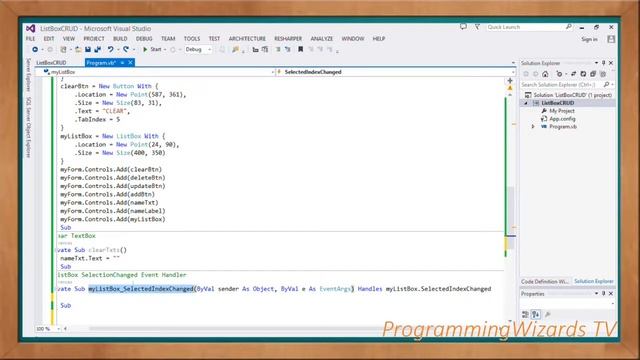
Task: Select Solution 'ListBoxCRUD' node
Action: coord(569,95)
